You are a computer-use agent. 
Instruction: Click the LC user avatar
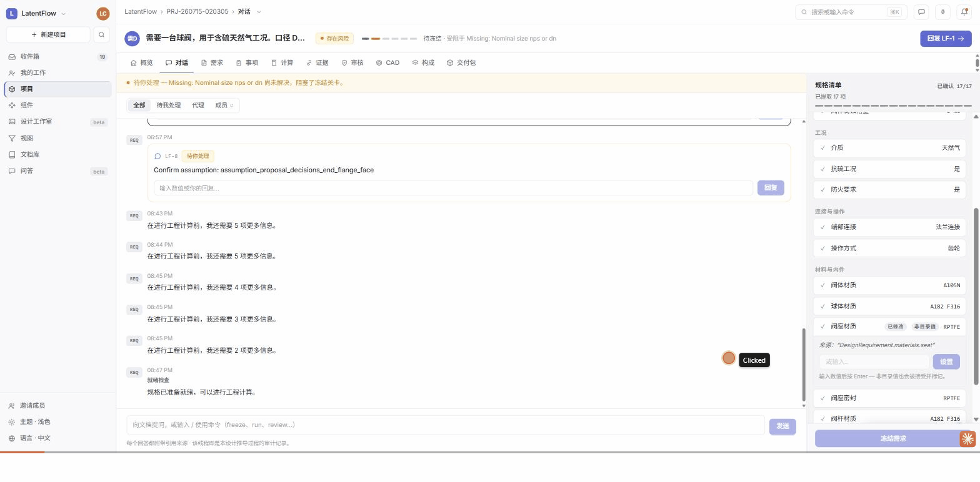[103, 13]
